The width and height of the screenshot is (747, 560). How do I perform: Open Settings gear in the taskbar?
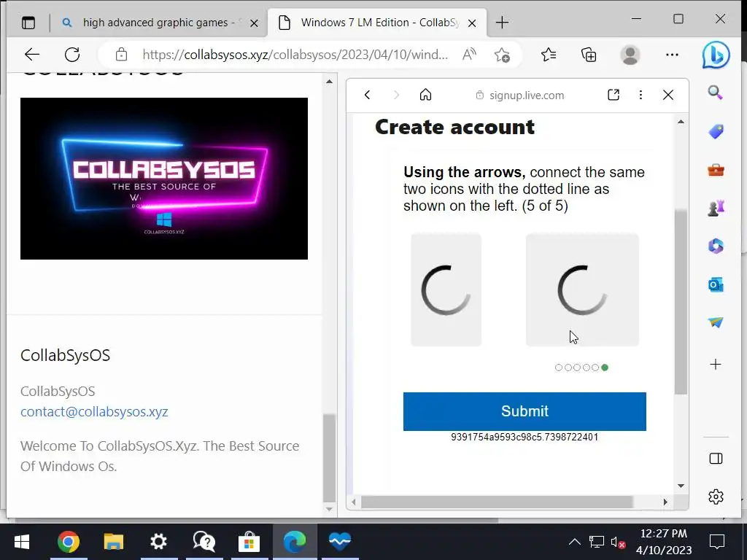point(158,542)
